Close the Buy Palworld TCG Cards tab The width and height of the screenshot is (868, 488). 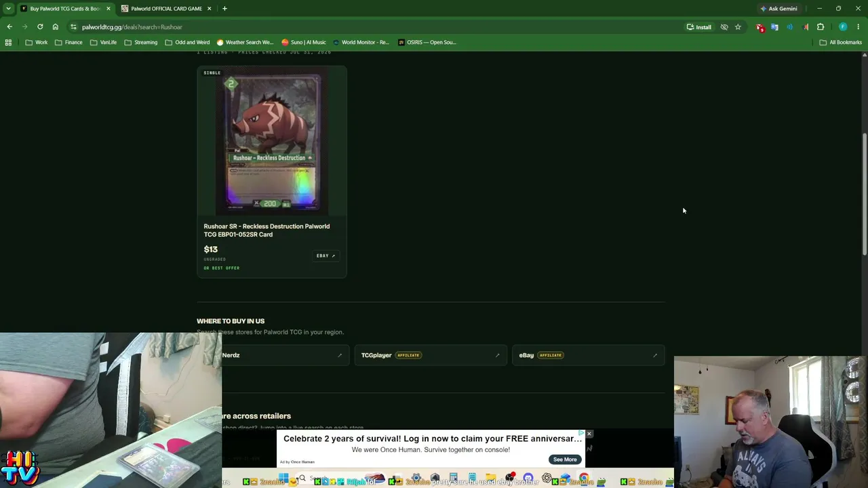(x=108, y=9)
